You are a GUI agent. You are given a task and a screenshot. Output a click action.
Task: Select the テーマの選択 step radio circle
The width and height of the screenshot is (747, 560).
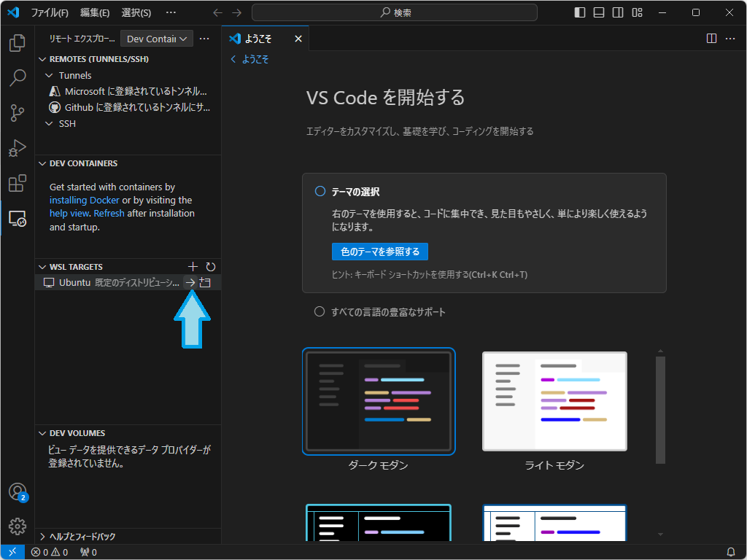coord(320,192)
